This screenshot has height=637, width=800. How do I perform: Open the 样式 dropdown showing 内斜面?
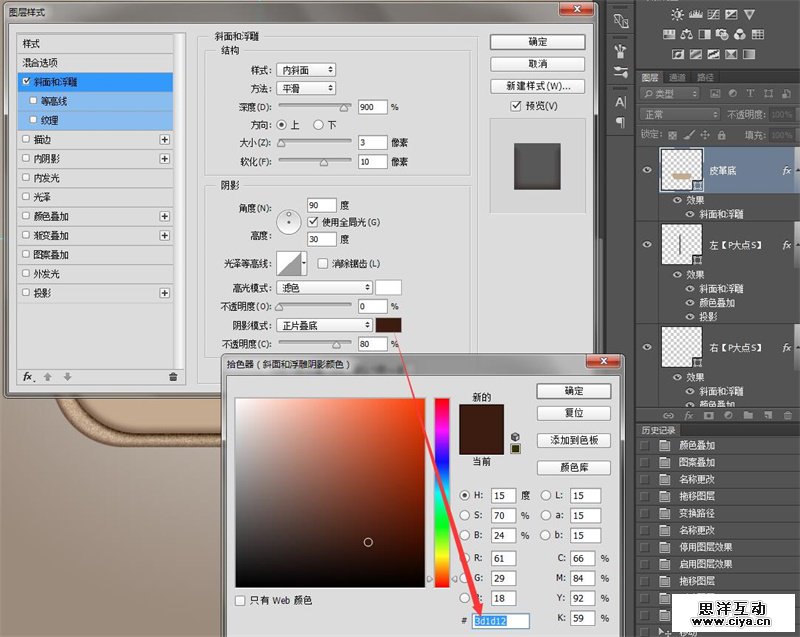[306, 70]
